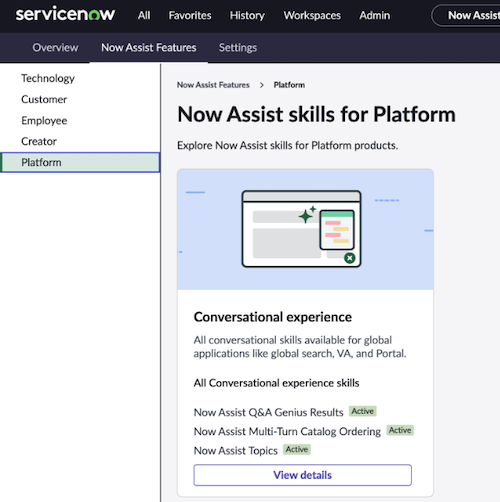Open the Admin menu
500x502 pixels.
[x=375, y=15]
